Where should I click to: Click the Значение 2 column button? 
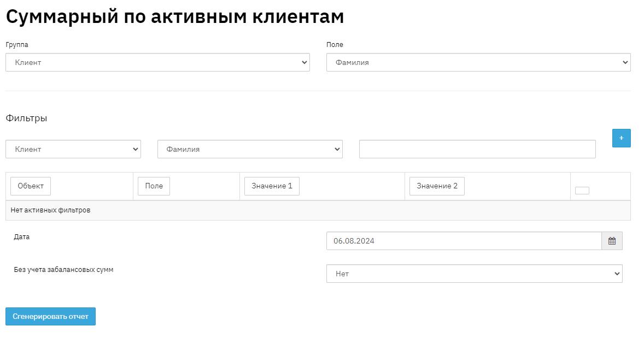[437, 186]
